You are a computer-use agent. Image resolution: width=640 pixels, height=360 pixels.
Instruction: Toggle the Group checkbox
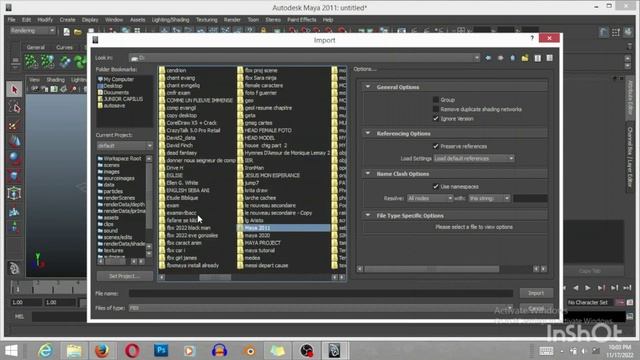pyautogui.click(x=436, y=100)
